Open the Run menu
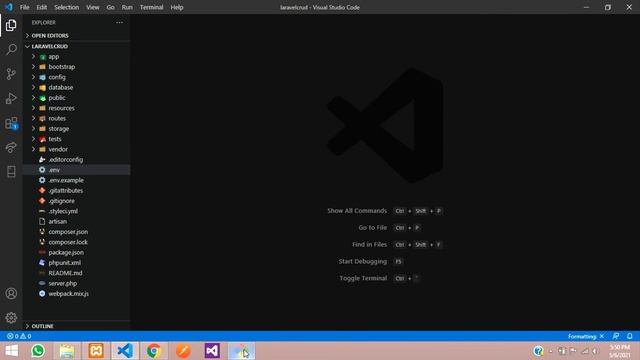The width and height of the screenshot is (640, 360). [127, 7]
